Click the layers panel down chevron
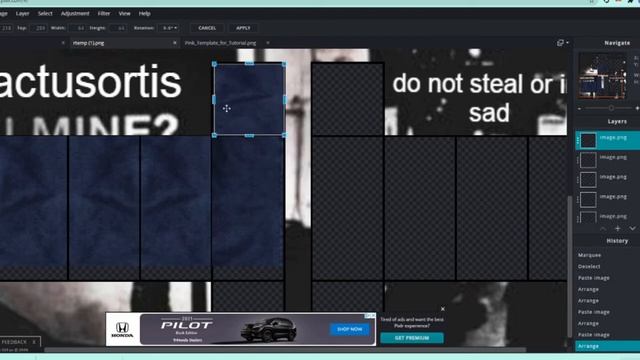The image size is (640, 360). (x=632, y=229)
